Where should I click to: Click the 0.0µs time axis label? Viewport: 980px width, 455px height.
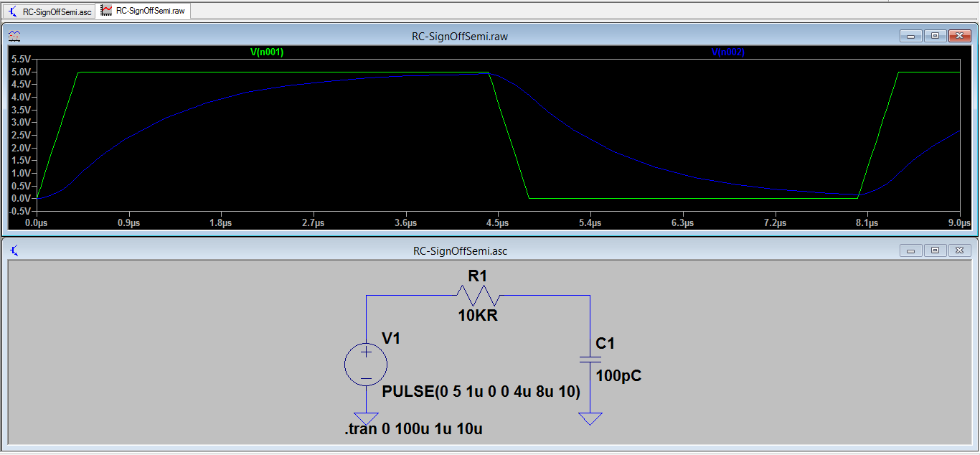tap(37, 223)
